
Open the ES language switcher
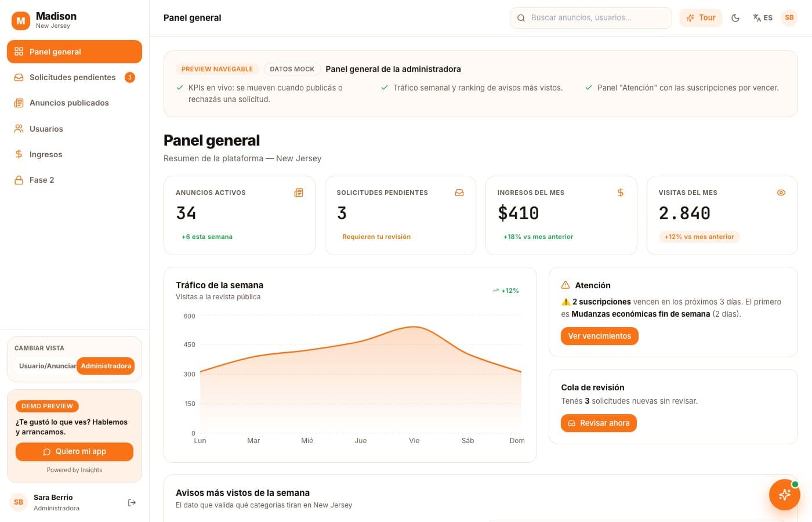[x=763, y=18]
